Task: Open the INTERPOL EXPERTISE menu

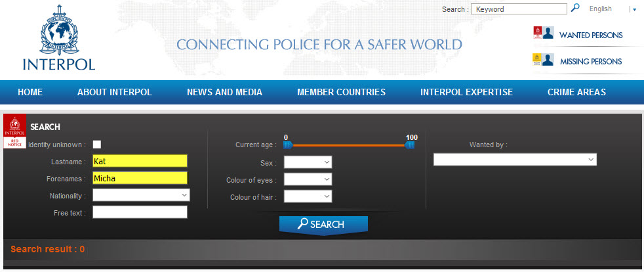Action: point(466,92)
